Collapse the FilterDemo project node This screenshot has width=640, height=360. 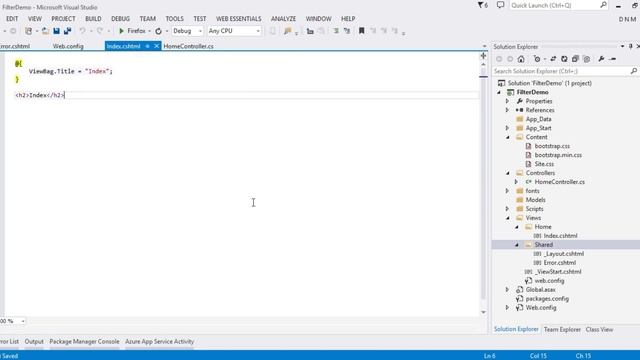coord(499,92)
